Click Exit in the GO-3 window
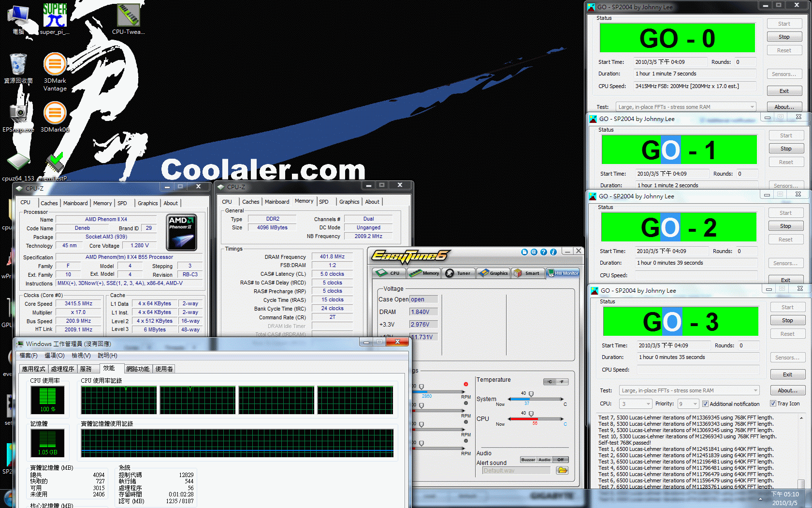The height and width of the screenshot is (508, 812). pyautogui.click(x=787, y=374)
